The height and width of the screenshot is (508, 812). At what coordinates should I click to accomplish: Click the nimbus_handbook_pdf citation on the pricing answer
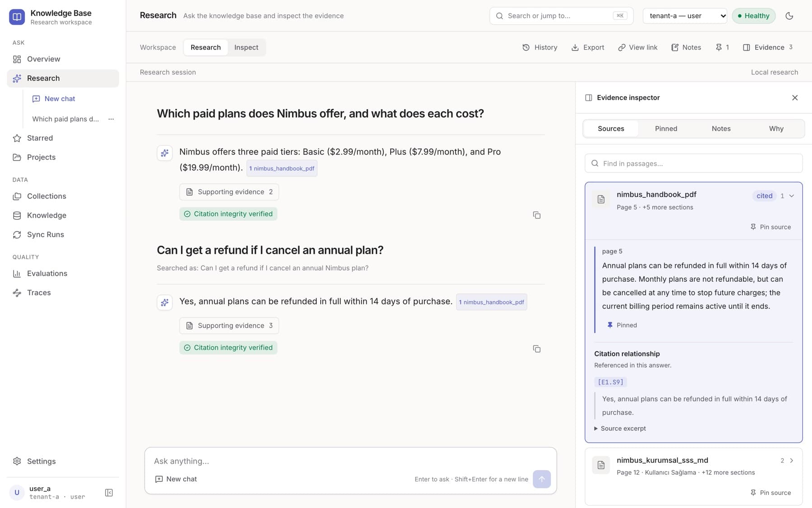282,168
